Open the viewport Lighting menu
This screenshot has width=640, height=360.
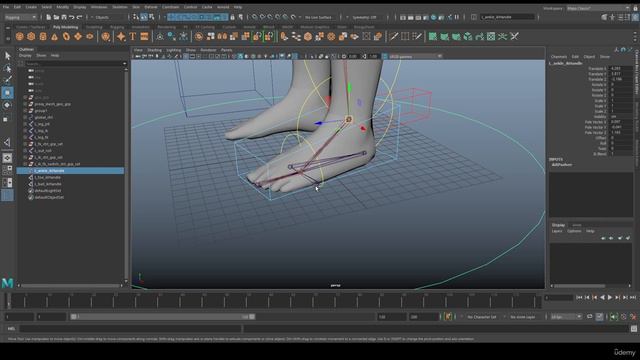[x=173, y=50]
